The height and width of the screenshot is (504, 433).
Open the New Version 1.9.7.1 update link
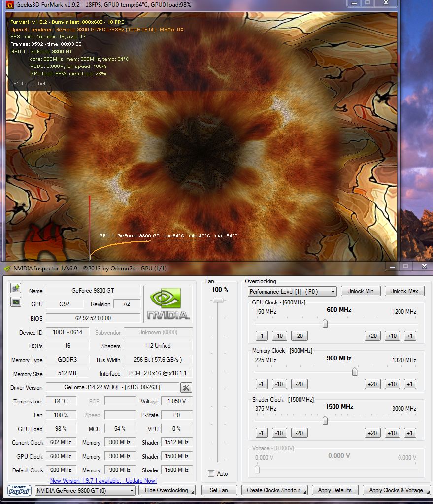tap(103, 480)
